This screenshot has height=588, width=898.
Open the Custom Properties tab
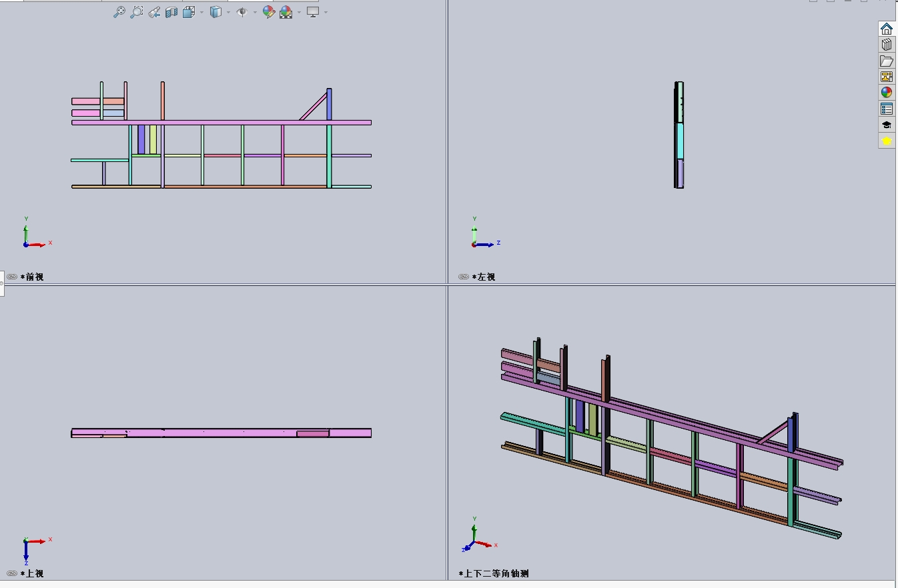click(x=887, y=109)
